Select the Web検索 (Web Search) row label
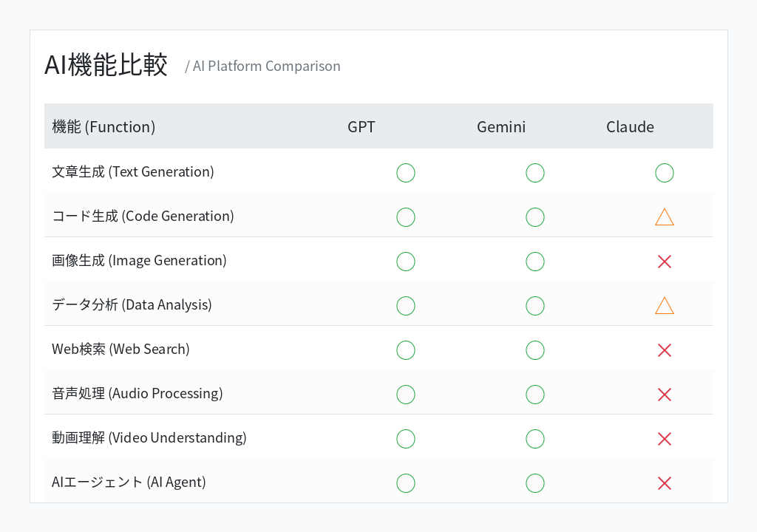 tap(120, 349)
